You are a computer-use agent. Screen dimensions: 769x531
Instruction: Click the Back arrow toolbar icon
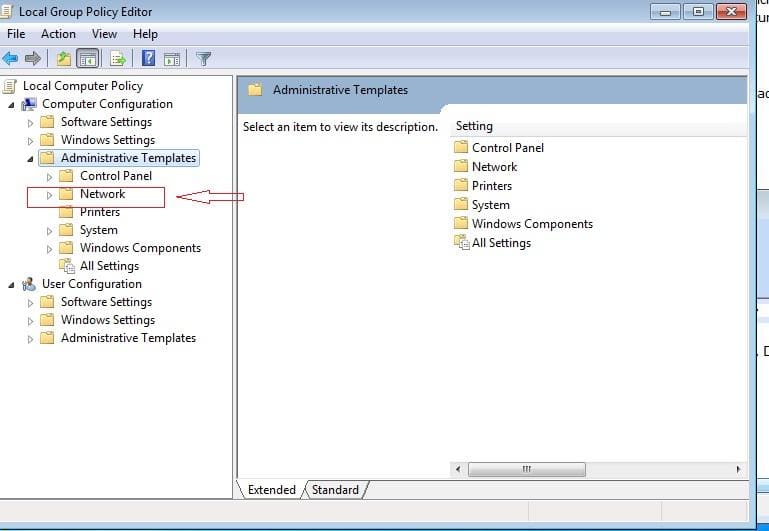pyautogui.click(x=10, y=59)
